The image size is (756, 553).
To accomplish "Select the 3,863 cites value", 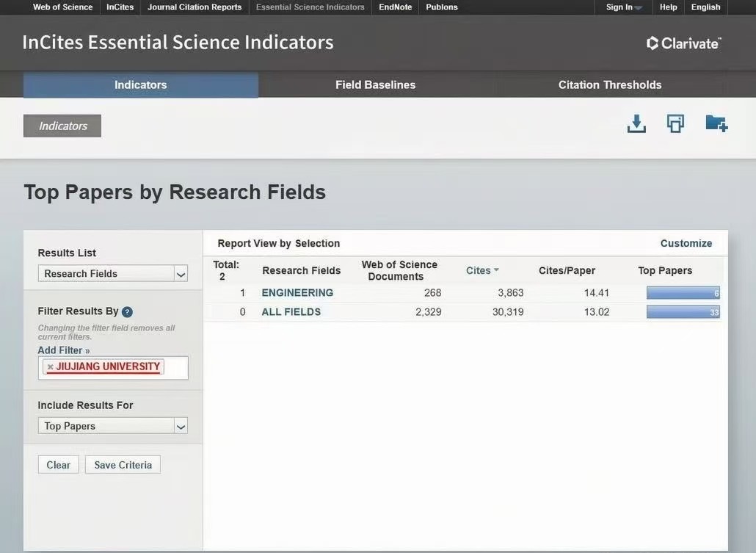I will (511, 293).
